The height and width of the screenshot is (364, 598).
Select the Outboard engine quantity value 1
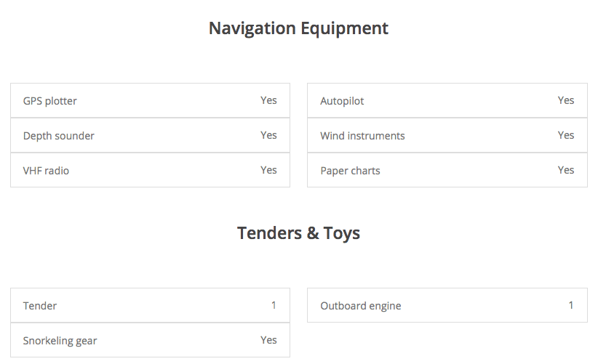point(571,305)
